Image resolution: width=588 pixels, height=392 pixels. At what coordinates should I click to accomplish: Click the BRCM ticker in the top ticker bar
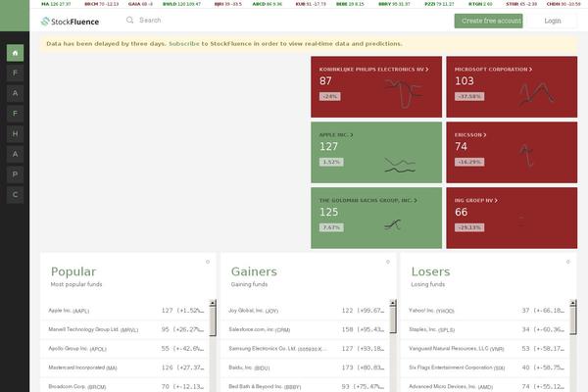click(x=101, y=4)
